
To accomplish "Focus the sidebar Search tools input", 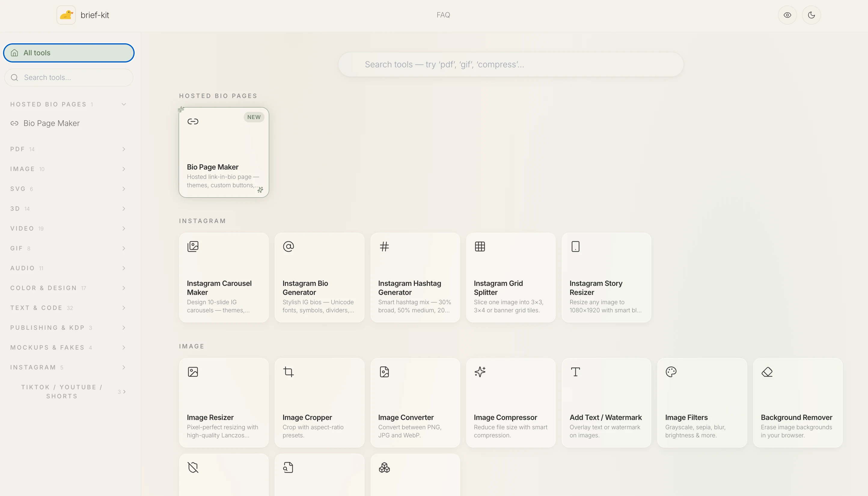I will tap(75, 78).
